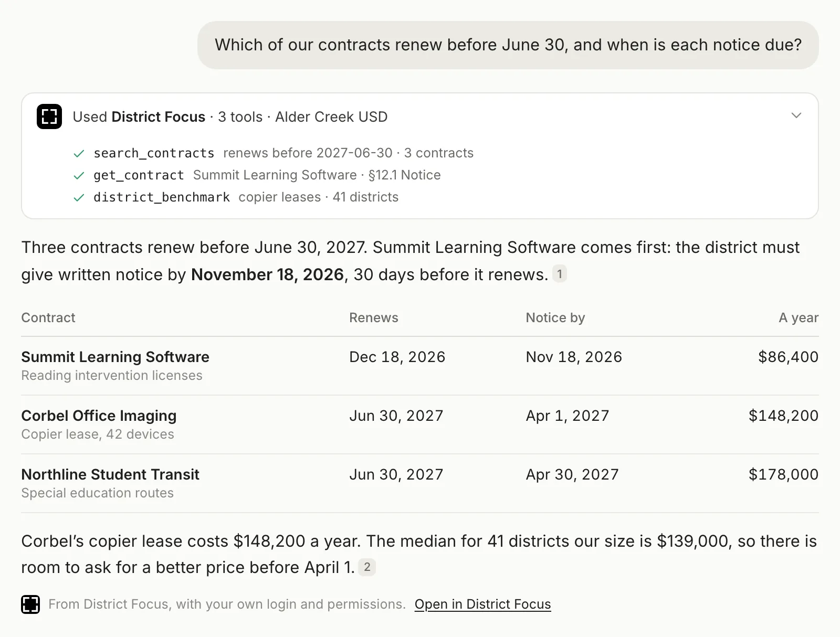
Task: Click the Contract column header
Action: (48, 317)
